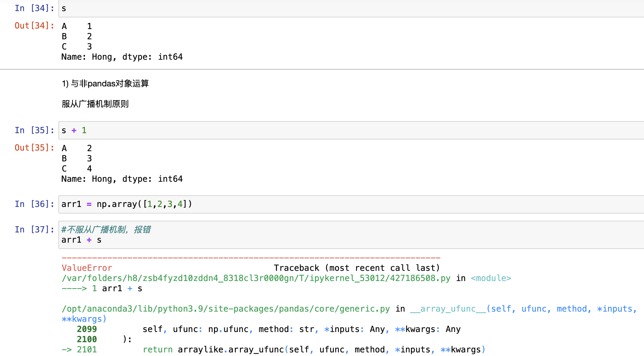Click row 'B 2' in Out[34]
This screenshot has height=356, width=644.
point(77,37)
